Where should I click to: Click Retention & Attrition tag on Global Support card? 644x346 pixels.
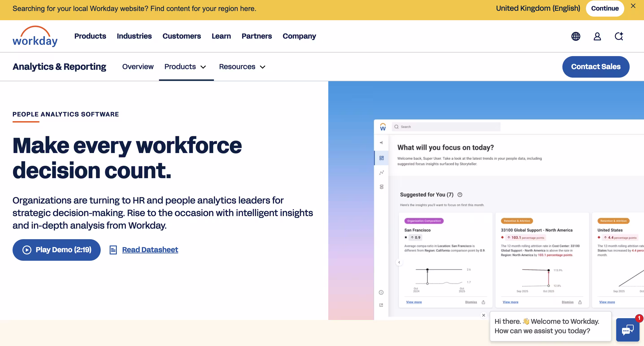click(x=517, y=221)
